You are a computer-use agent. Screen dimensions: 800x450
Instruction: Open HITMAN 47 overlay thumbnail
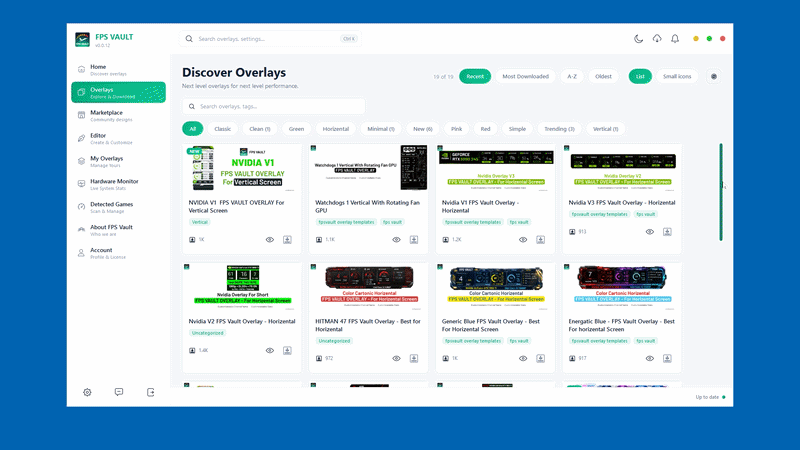(368, 287)
